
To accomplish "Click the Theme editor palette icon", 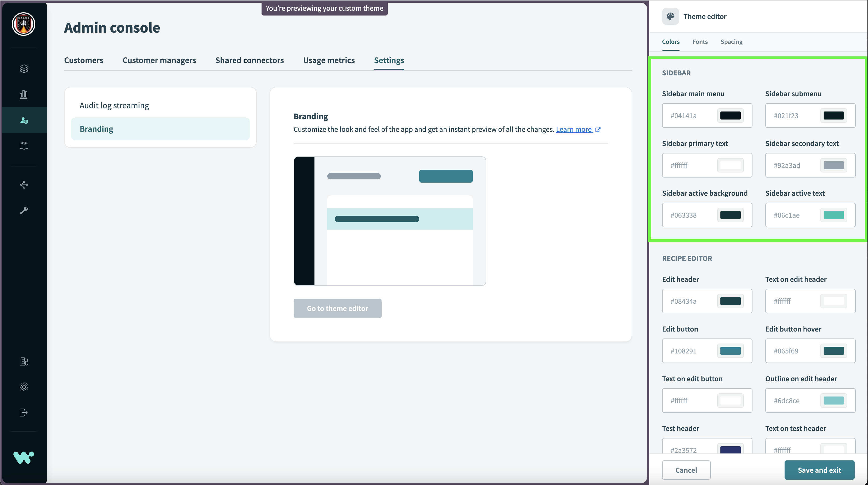I will pyautogui.click(x=670, y=16).
